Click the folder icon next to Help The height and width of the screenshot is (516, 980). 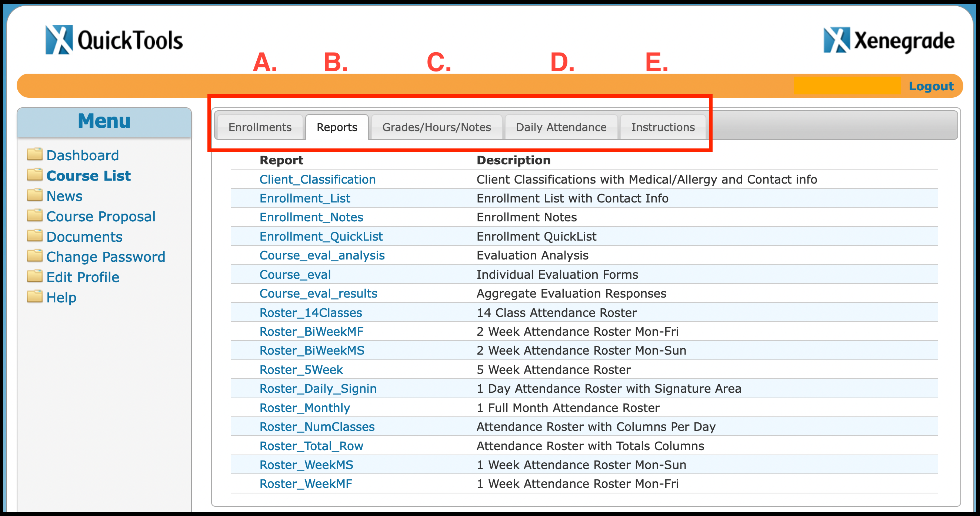coord(35,296)
